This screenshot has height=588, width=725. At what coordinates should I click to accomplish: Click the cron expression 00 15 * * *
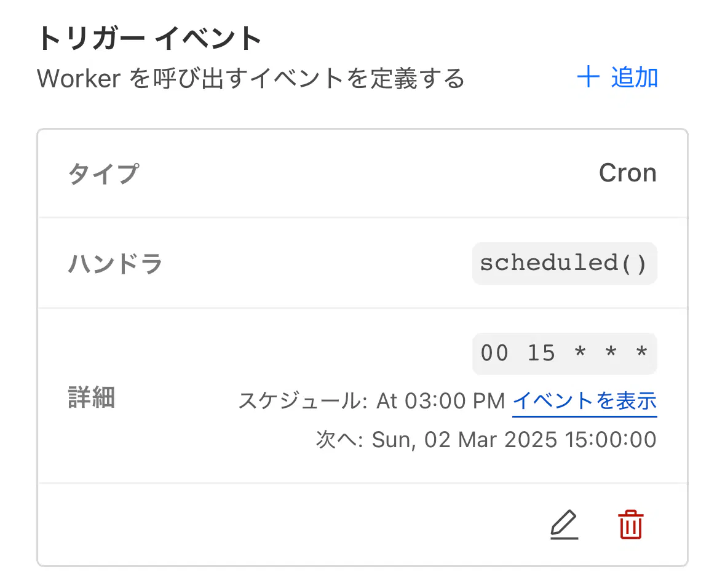[x=565, y=354]
